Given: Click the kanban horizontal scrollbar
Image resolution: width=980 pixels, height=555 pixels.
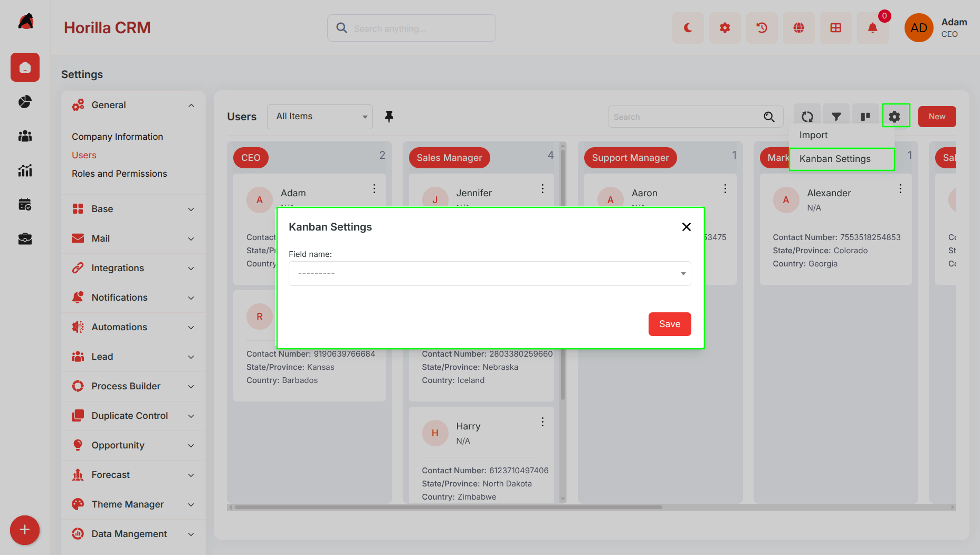Looking at the screenshot, I should 448,507.
